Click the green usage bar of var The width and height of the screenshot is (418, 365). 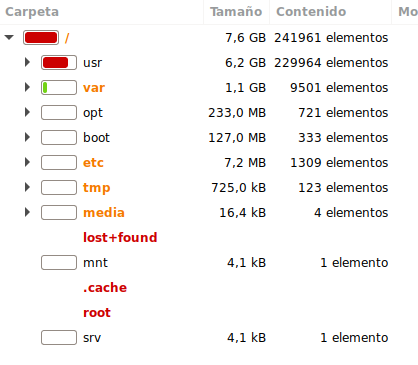(x=59, y=87)
